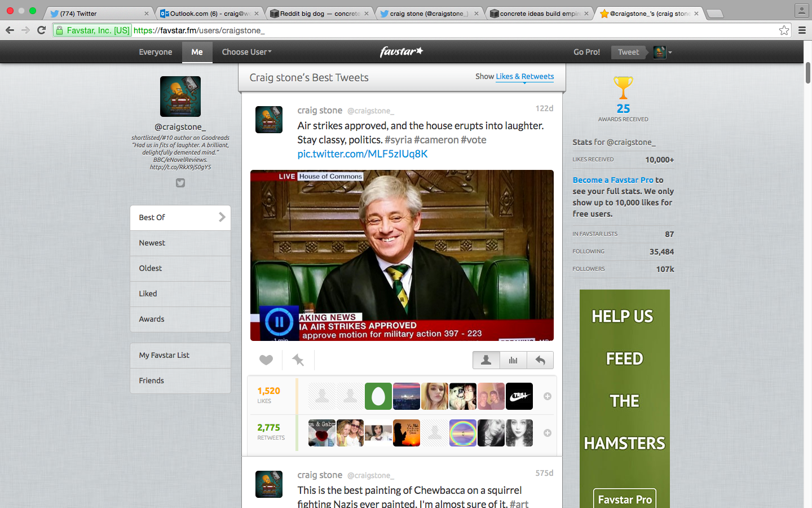Select the Me tab
812x508 pixels.
197,52
